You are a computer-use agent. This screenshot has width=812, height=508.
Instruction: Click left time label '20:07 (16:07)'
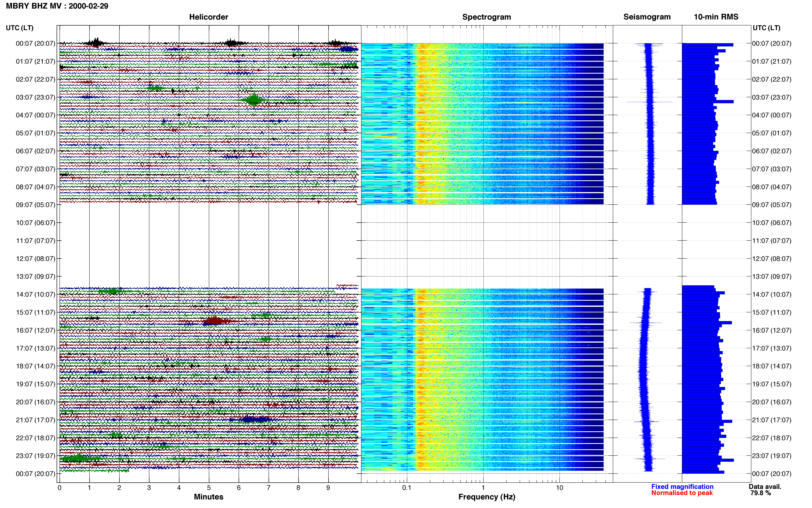36,402
